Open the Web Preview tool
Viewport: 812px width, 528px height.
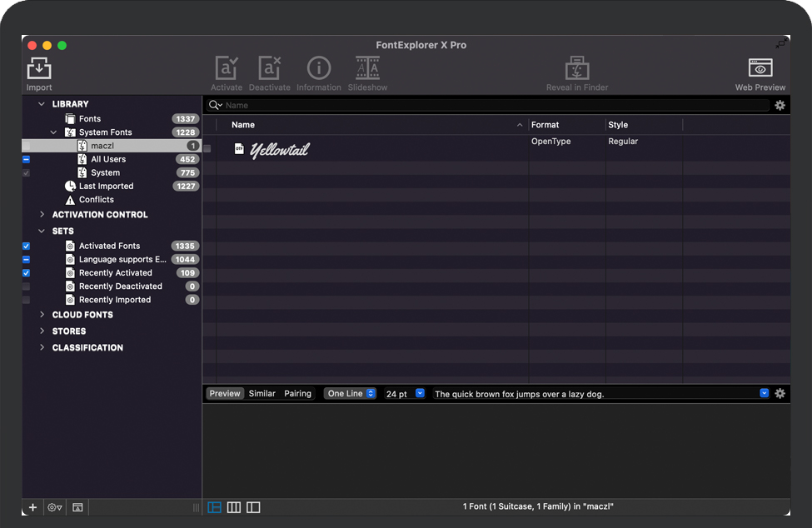tap(760, 69)
